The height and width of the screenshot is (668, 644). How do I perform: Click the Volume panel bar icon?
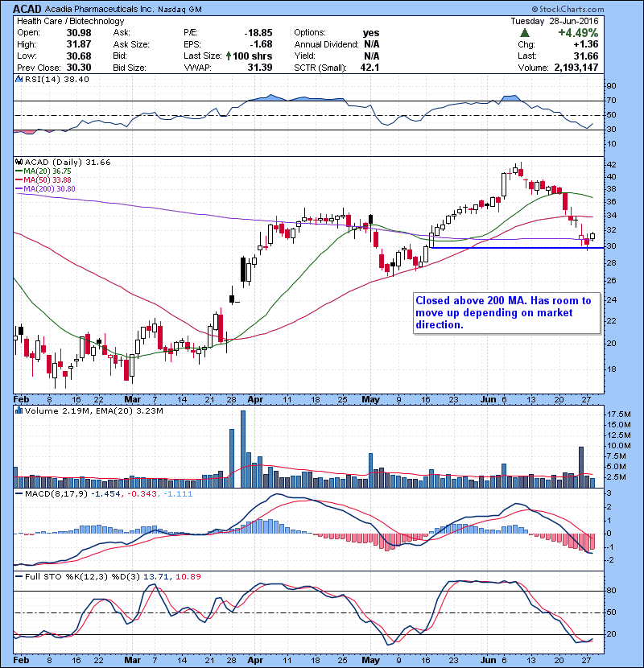(x=19, y=410)
